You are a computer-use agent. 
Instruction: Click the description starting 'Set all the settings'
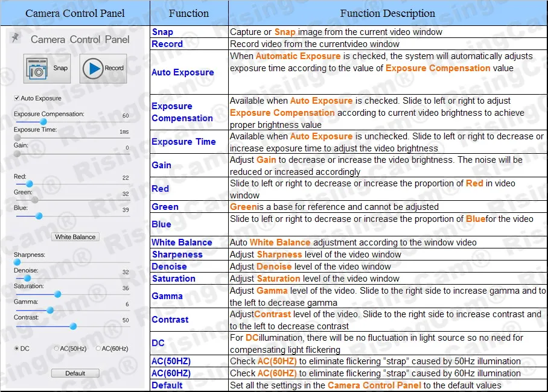[x=366, y=385]
